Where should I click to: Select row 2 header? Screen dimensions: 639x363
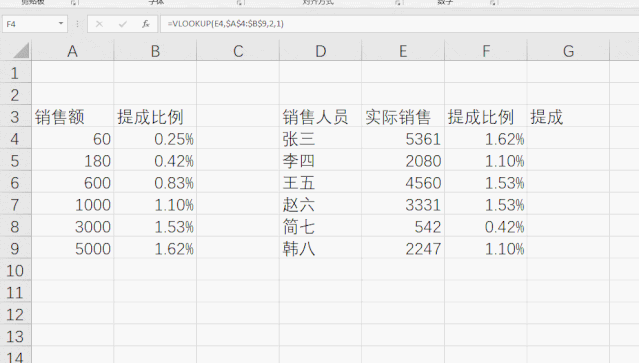pyautogui.click(x=15, y=94)
